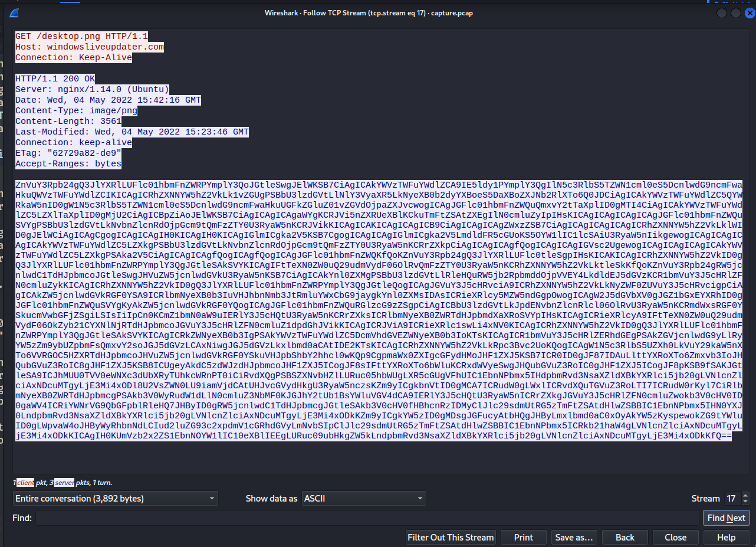Open Help for the stream dialog
The height and width of the screenshot is (547, 756).
pyautogui.click(x=727, y=537)
